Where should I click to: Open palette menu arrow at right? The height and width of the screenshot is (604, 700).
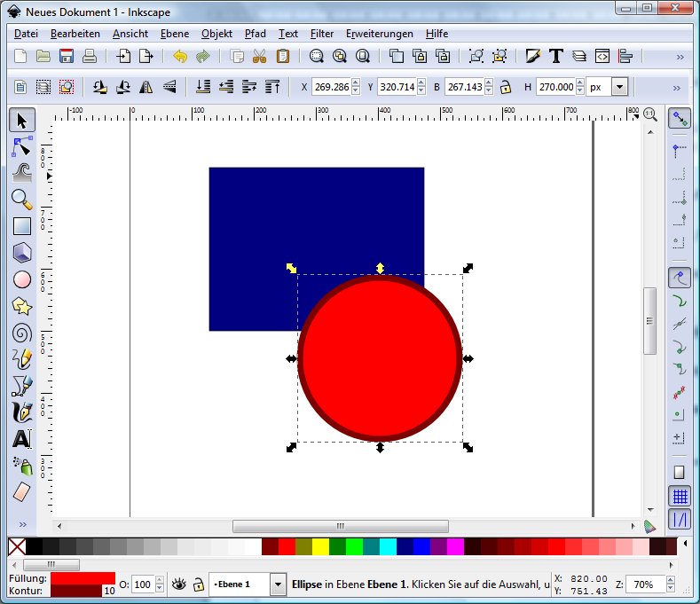(x=686, y=544)
